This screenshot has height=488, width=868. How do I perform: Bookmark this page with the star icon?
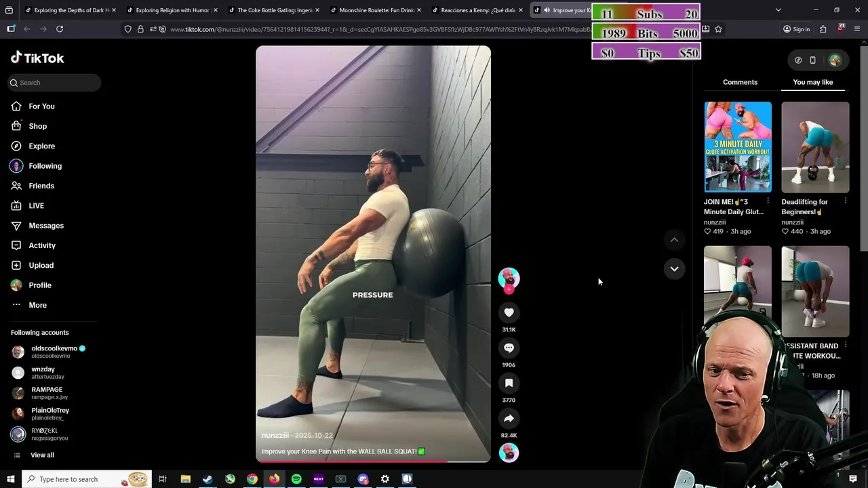click(718, 29)
